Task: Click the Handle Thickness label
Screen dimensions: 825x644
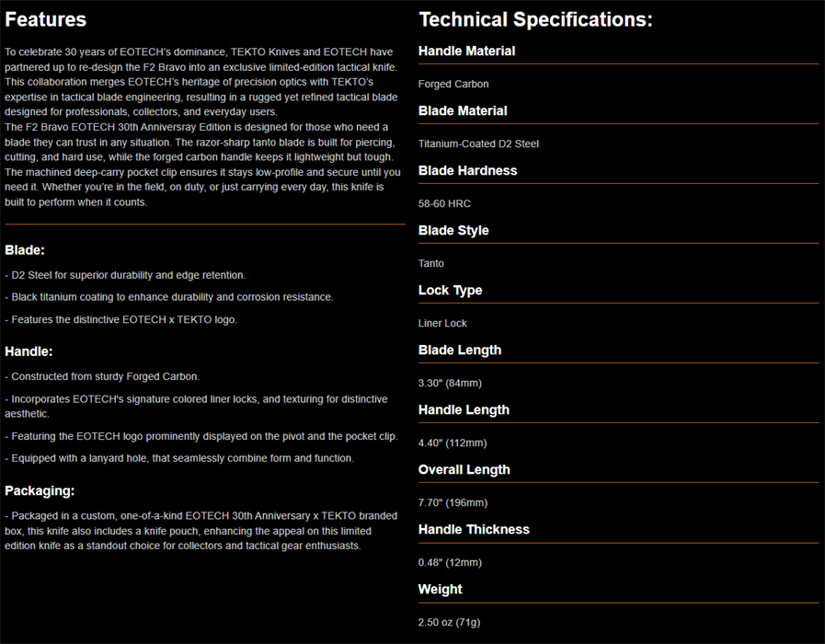Action: pyautogui.click(x=474, y=529)
